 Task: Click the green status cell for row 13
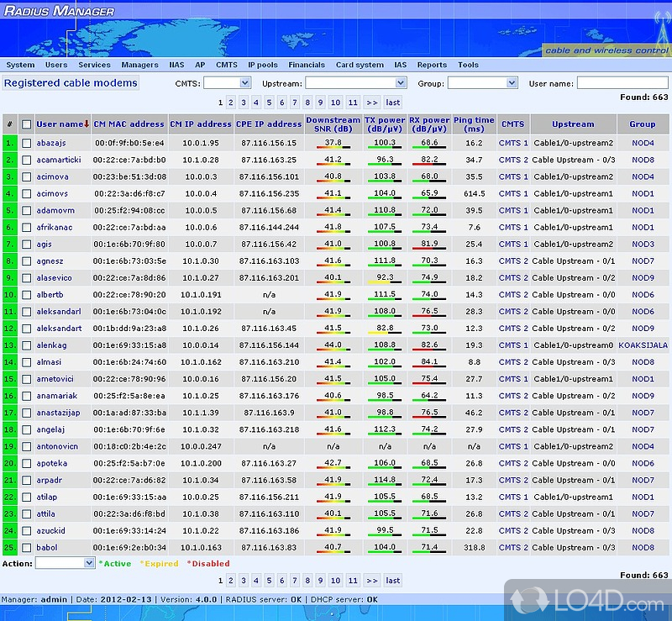tap(9, 345)
